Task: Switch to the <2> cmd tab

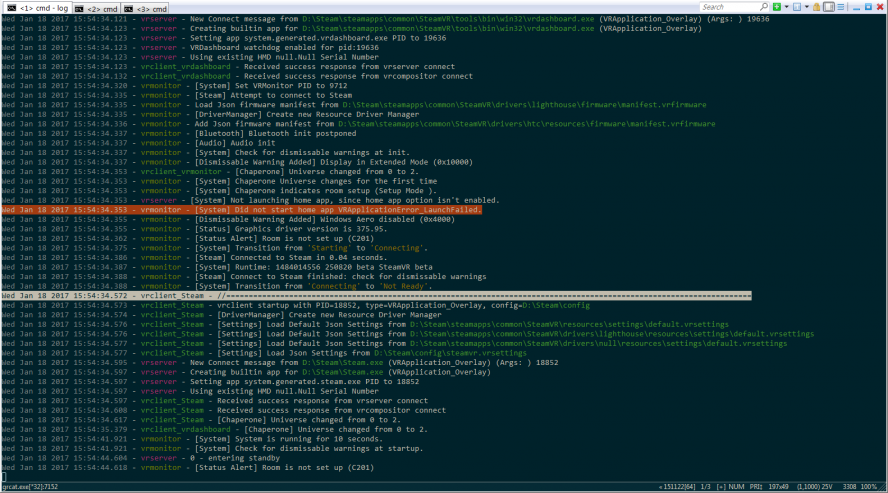Action: (x=102, y=8)
